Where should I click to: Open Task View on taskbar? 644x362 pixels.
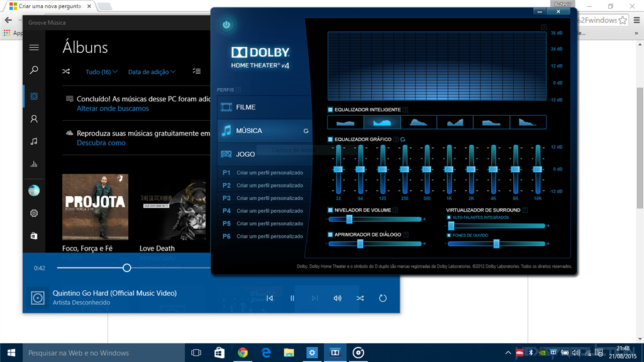click(196, 353)
